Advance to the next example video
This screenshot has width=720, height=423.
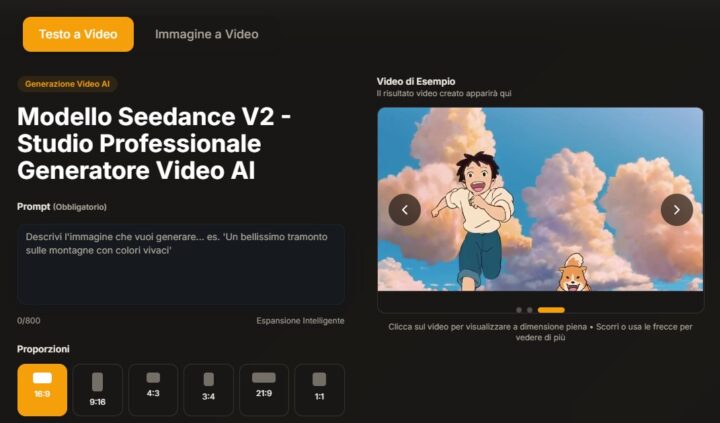click(x=676, y=210)
